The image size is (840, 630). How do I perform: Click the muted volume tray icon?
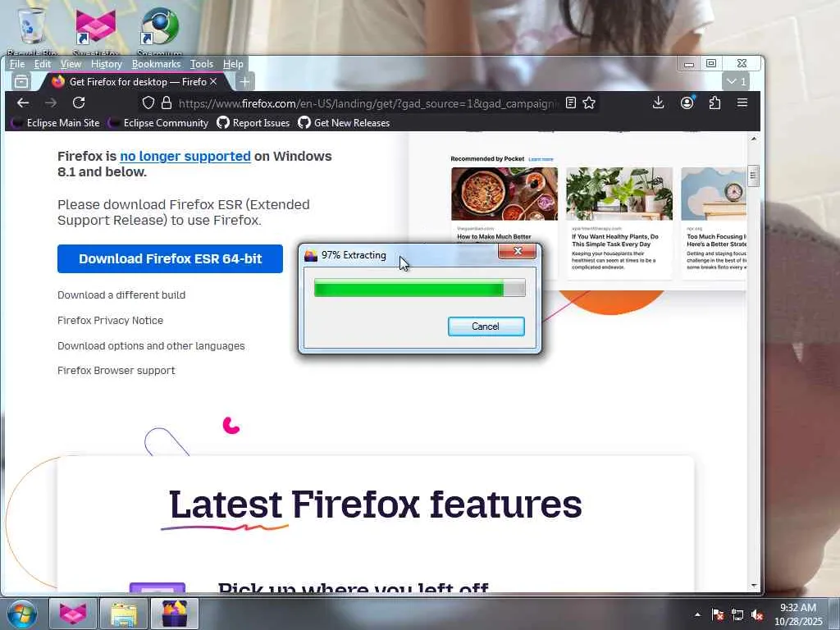tap(757, 614)
